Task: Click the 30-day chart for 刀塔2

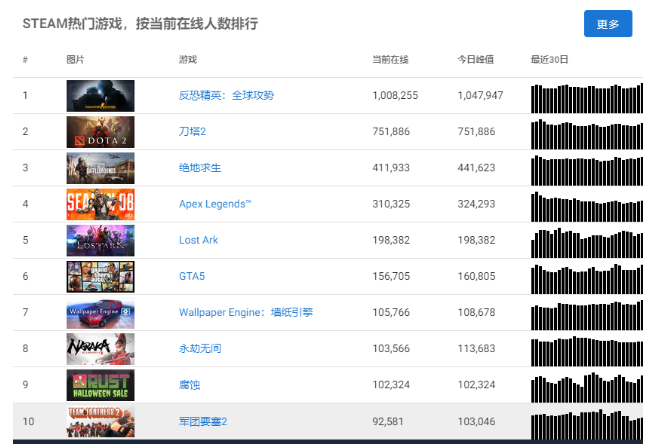Action: (587, 134)
